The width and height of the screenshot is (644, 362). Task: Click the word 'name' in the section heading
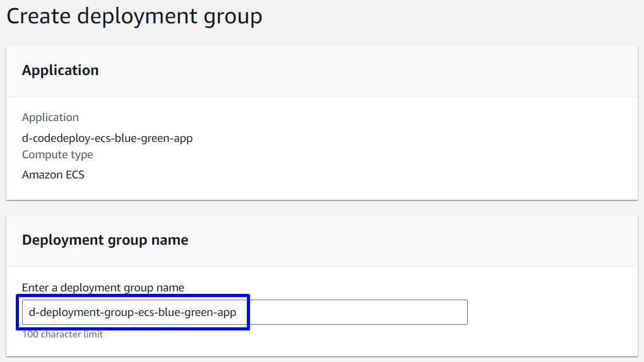170,240
